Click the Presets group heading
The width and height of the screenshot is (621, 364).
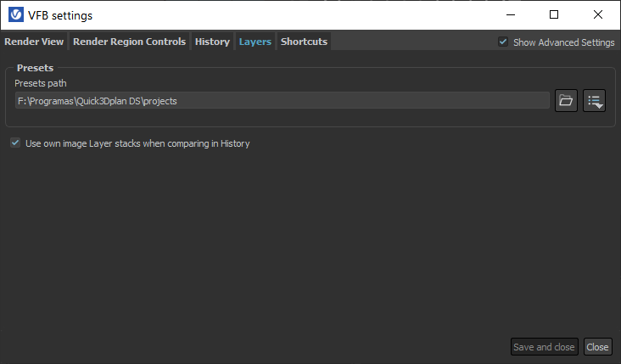pos(36,68)
